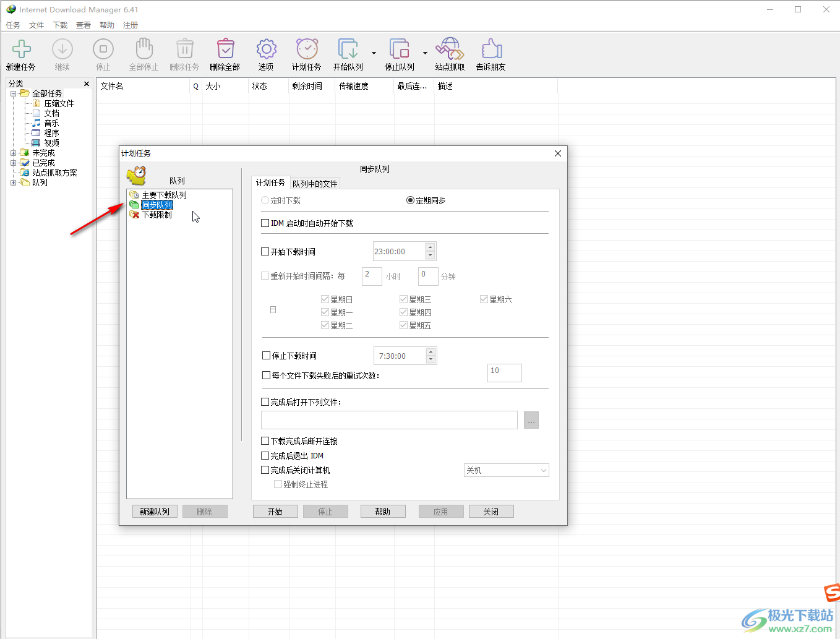Click the 应用 button
The height and width of the screenshot is (639, 840).
(x=440, y=512)
